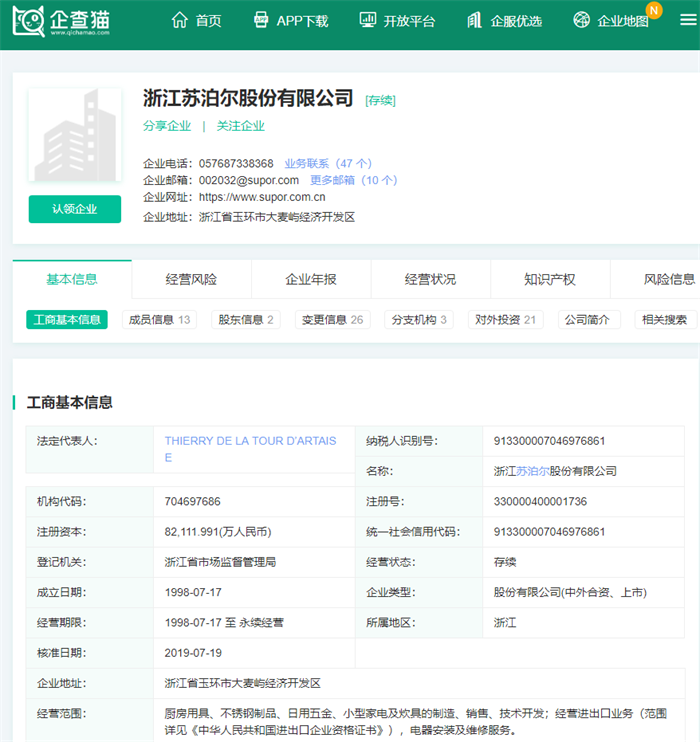Viewport: 700px width, 742px height.
Task: Click 苏泊尔 link in 名称 row
Action: click(532, 471)
